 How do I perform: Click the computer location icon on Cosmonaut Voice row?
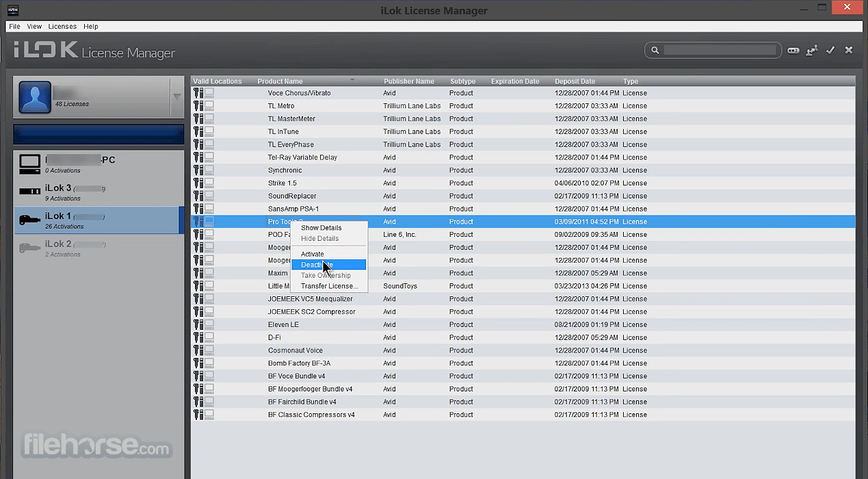209,350
